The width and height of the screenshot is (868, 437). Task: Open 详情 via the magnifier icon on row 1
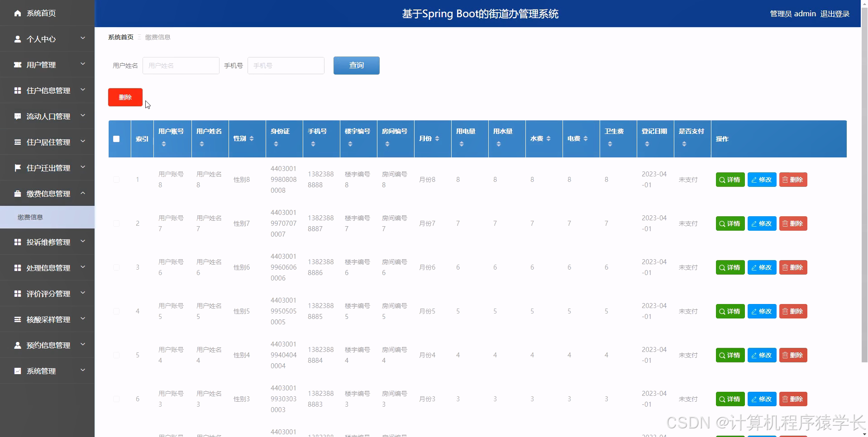(730, 180)
